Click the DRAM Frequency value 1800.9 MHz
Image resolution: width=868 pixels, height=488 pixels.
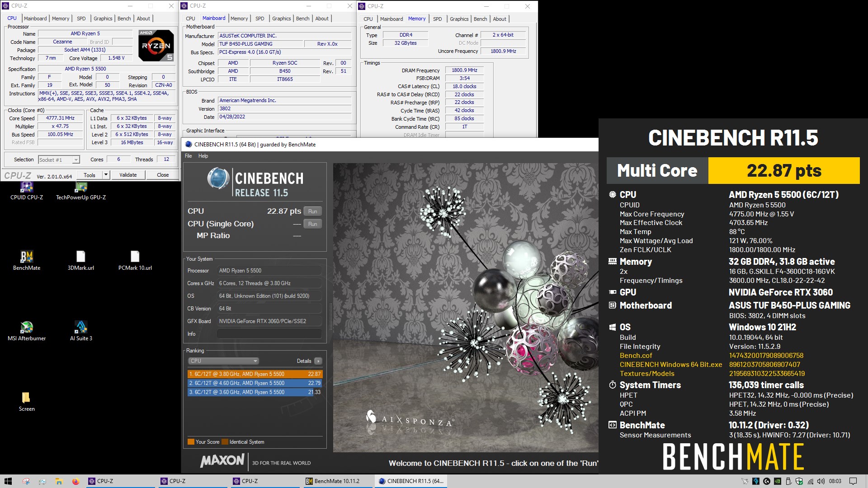click(x=464, y=70)
